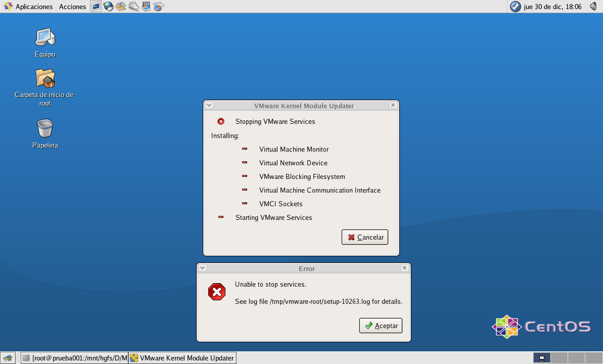Click the Installing: label
Viewport: 603px width, 364px height.
tap(225, 136)
